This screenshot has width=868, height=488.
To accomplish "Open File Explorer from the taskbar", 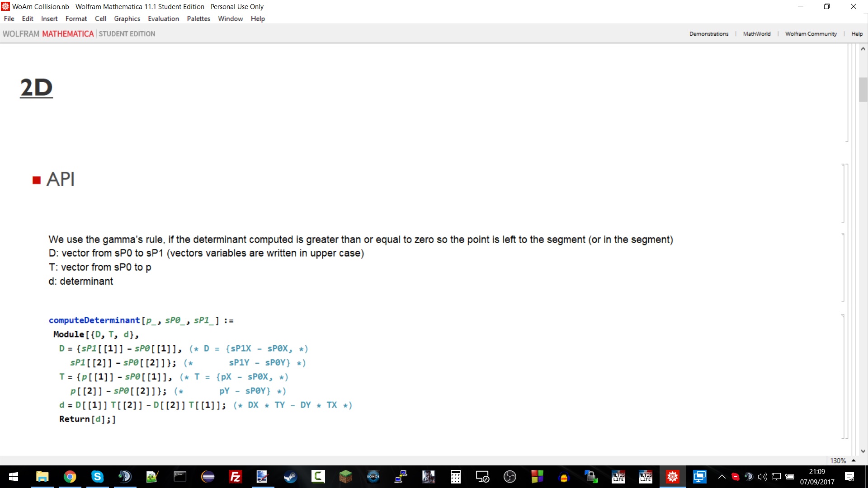I will click(x=42, y=477).
